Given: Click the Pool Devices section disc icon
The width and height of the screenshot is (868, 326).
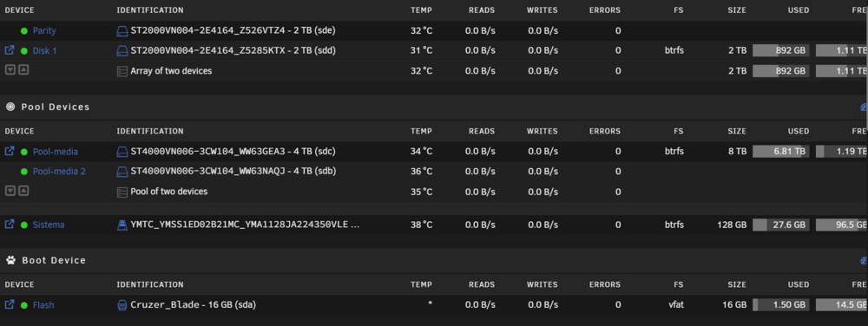Looking at the screenshot, I should pos(10,107).
